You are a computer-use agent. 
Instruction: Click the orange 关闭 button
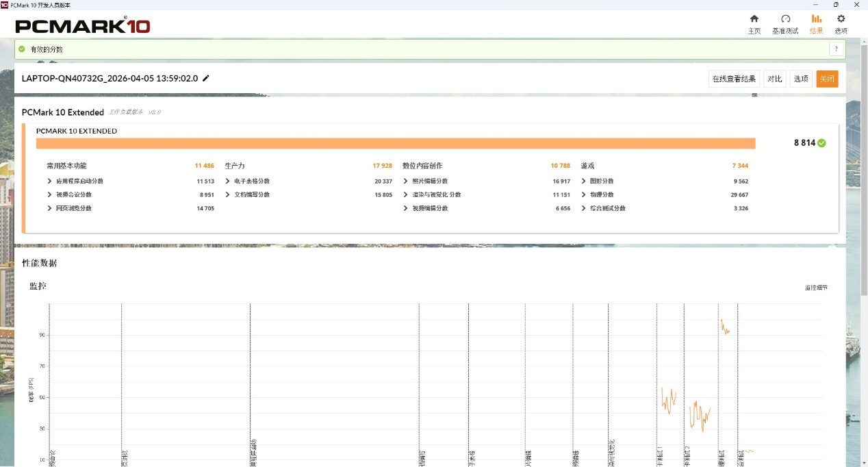(x=827, y=79)
